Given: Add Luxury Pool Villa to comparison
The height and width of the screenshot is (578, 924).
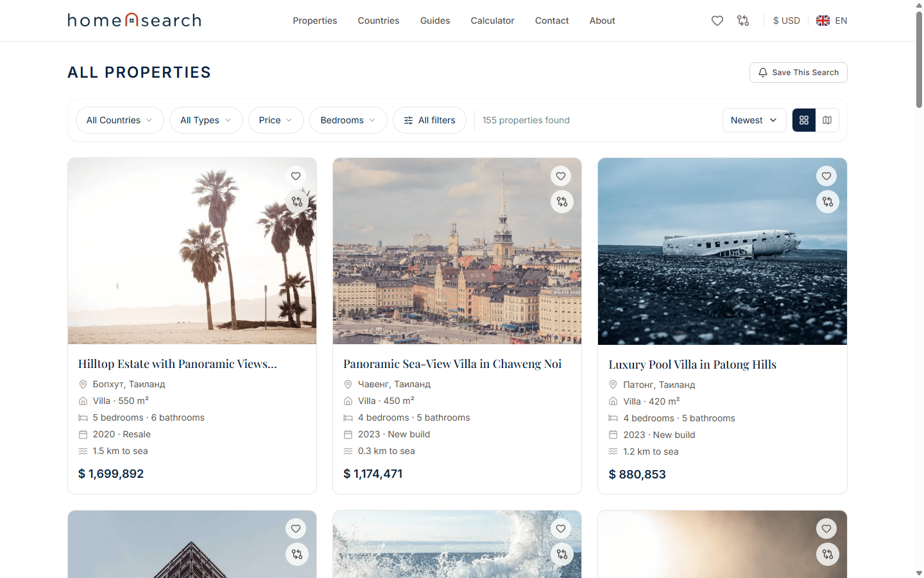Looking at the screenshot, I should (x=827, y=202).
